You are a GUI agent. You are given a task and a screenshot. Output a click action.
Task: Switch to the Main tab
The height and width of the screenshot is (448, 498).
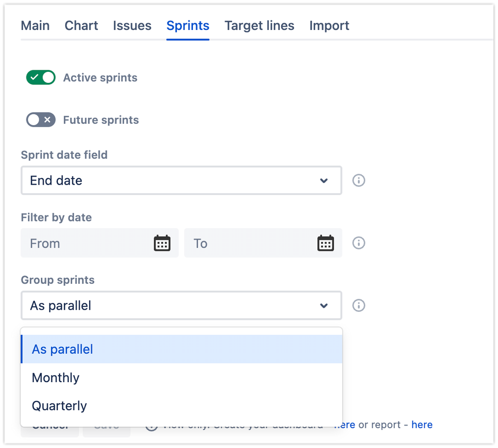pyautogui.click(x=35, y=25)
